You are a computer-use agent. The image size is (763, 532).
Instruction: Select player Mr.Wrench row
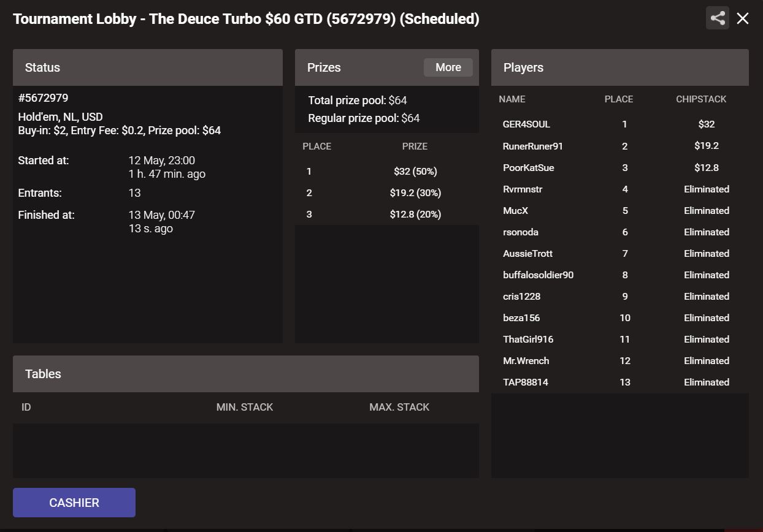(x=620, y=360)
